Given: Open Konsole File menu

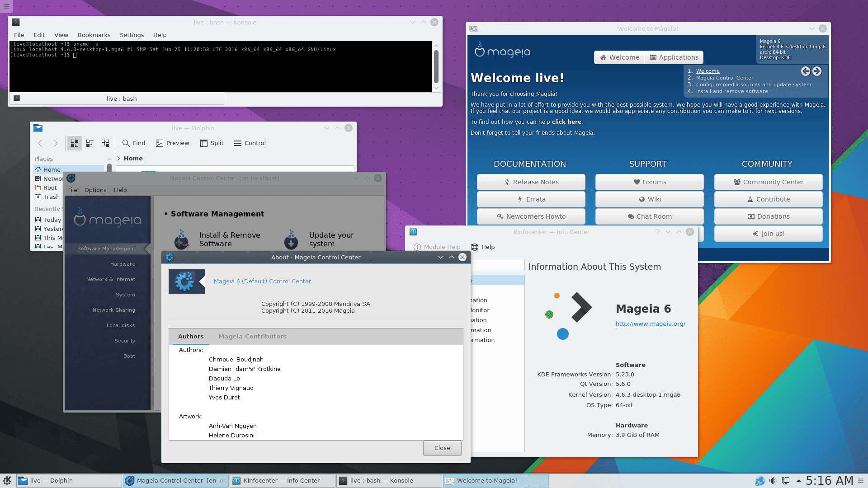Looking at the screenshot, I should 19,35.
